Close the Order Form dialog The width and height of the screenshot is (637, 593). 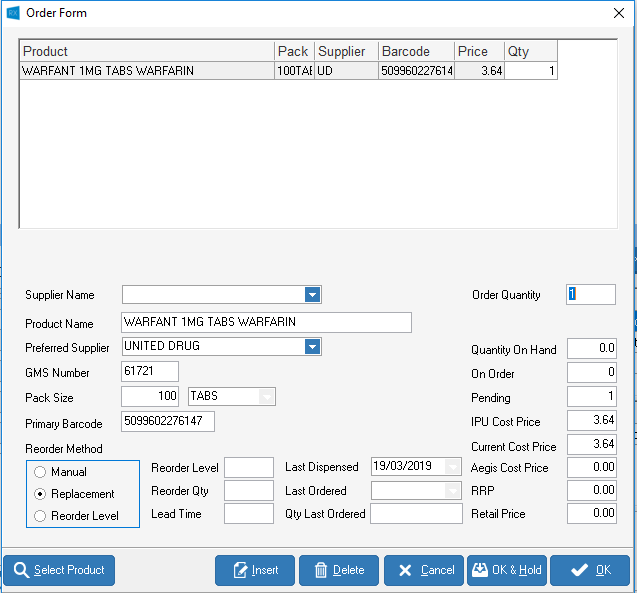click(618, 13)
